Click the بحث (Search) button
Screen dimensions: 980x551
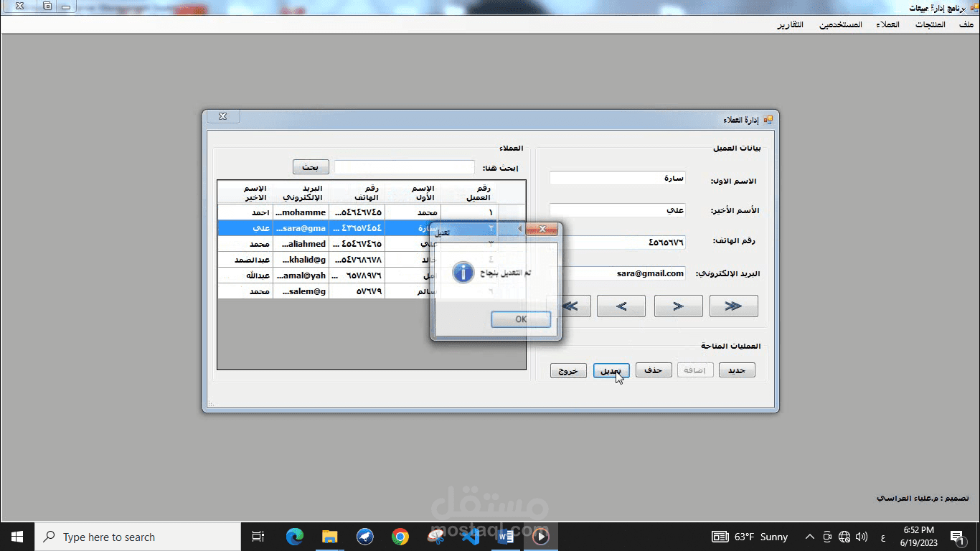click(x=311, y=167)
